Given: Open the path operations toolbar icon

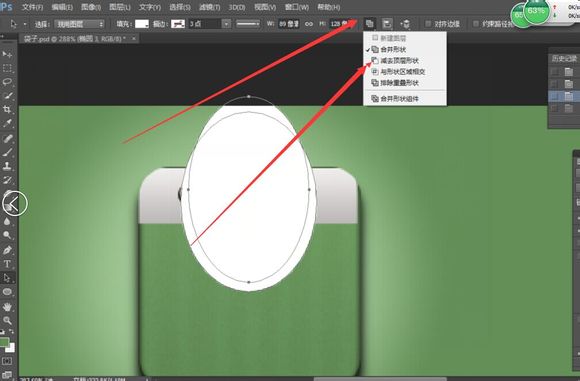Looking at the screenshot, I should coord(369,24).
